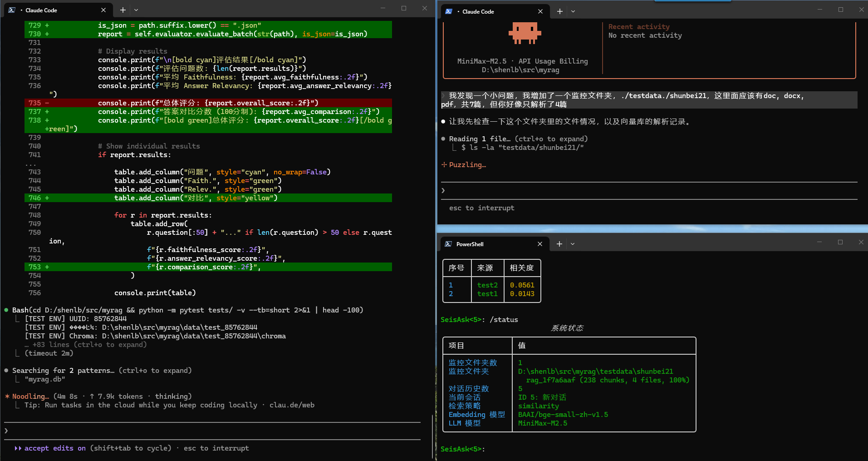Click the double-arrow icon before 'accept edits on'
The width and height of the screenshot is (868, 461).
point(18,448)
